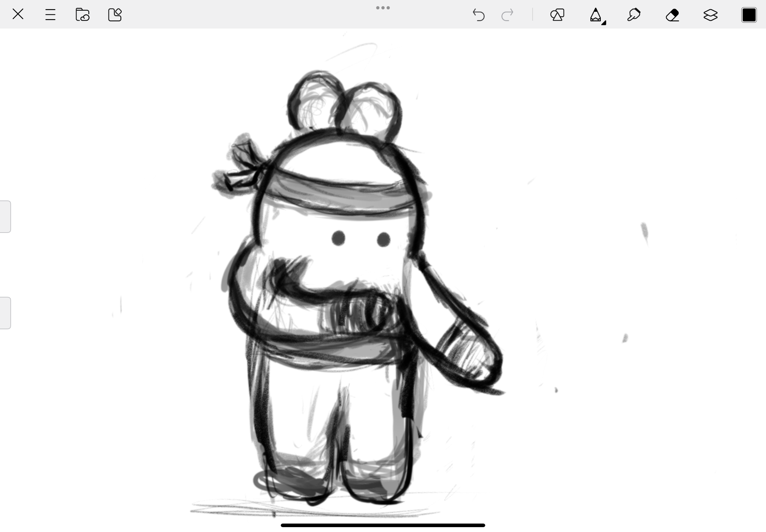Viewport: 766px width, 532px height.
Task: Tap the home indicator bar
Action: pyautogui.click(x=383, y=525)
